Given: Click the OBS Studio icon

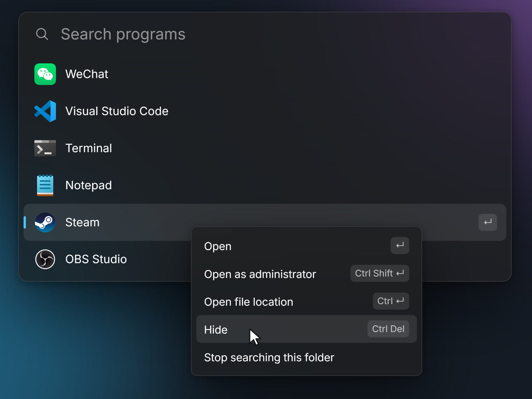Looking at the screenshot, I should click(45, 259).
